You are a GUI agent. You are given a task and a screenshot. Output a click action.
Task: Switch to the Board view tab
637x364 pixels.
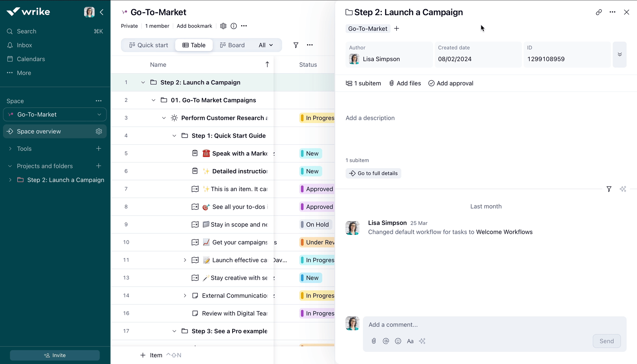(x=232, y=45)
